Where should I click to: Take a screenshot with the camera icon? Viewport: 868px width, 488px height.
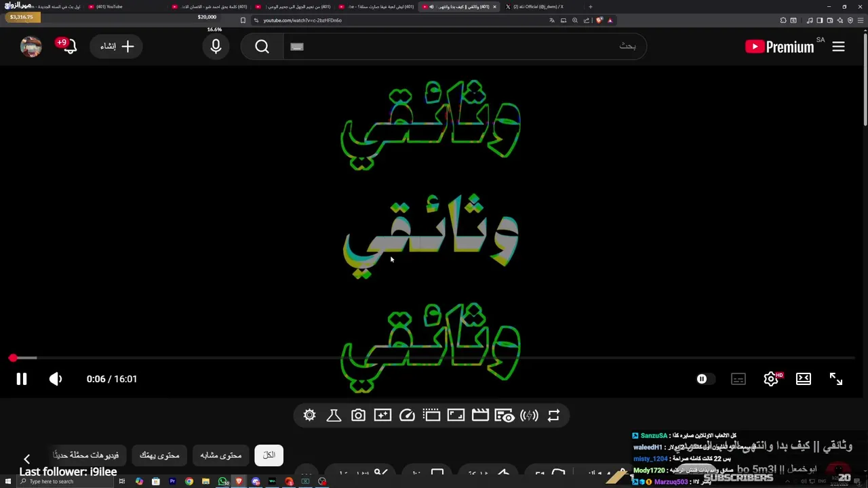click(x=358, y=415)
